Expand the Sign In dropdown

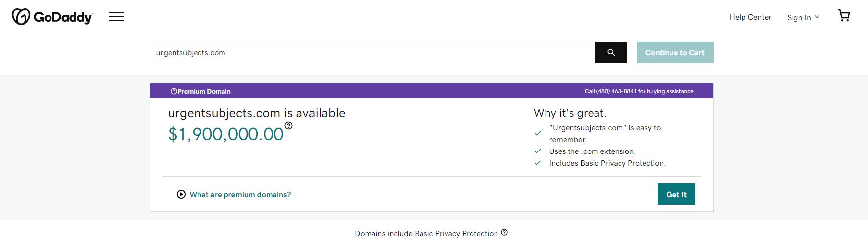[799, 17]
